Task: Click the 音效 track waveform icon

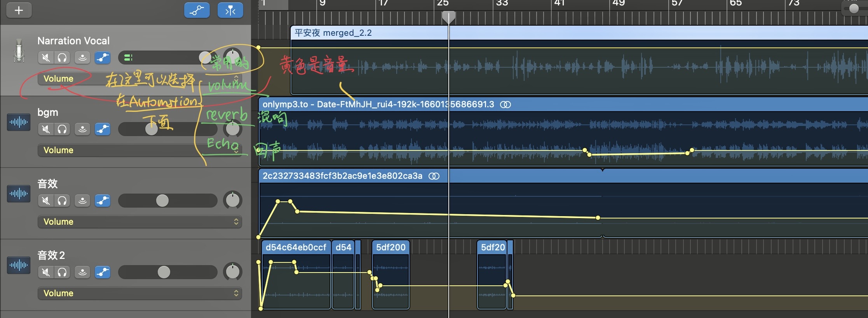Action: click(x=19, y=194)
